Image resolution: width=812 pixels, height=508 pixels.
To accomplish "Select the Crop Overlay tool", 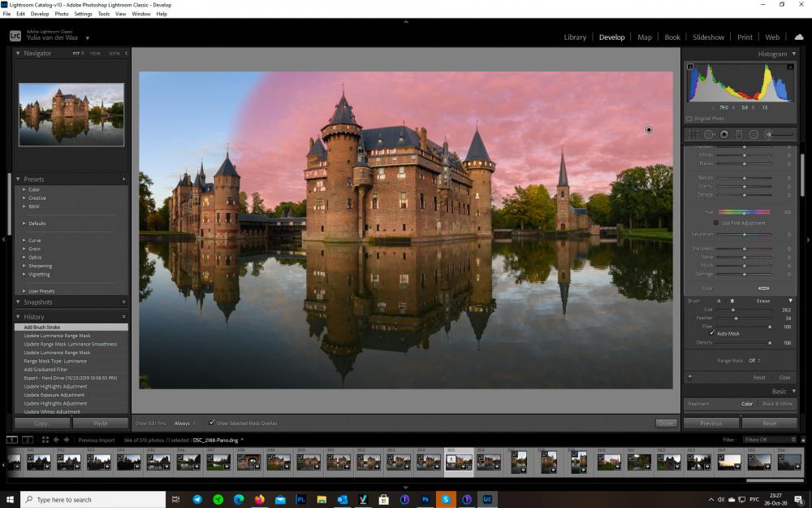I will [693, 135].
